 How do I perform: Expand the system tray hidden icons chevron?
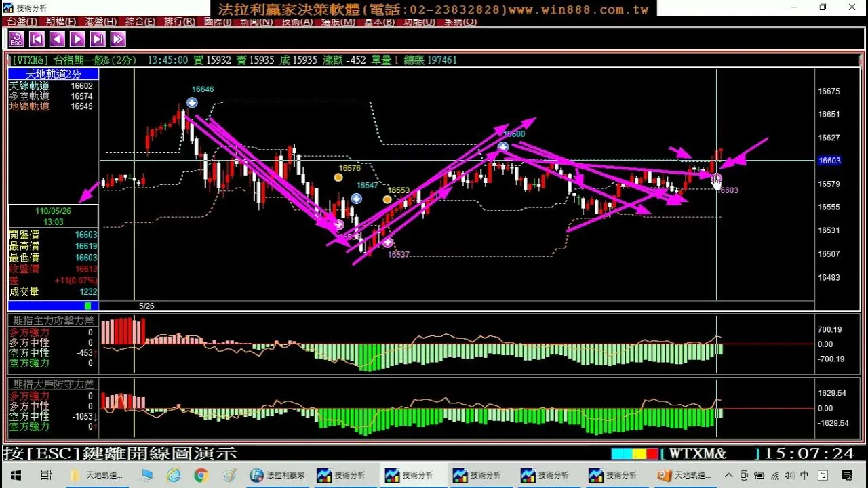(x=730, y=475)
